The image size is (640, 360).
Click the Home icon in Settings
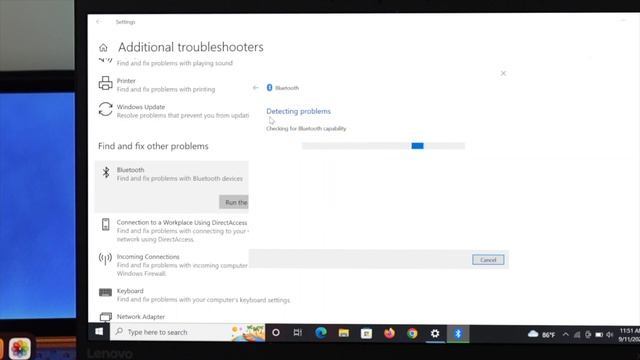click(x=103, y=48)
